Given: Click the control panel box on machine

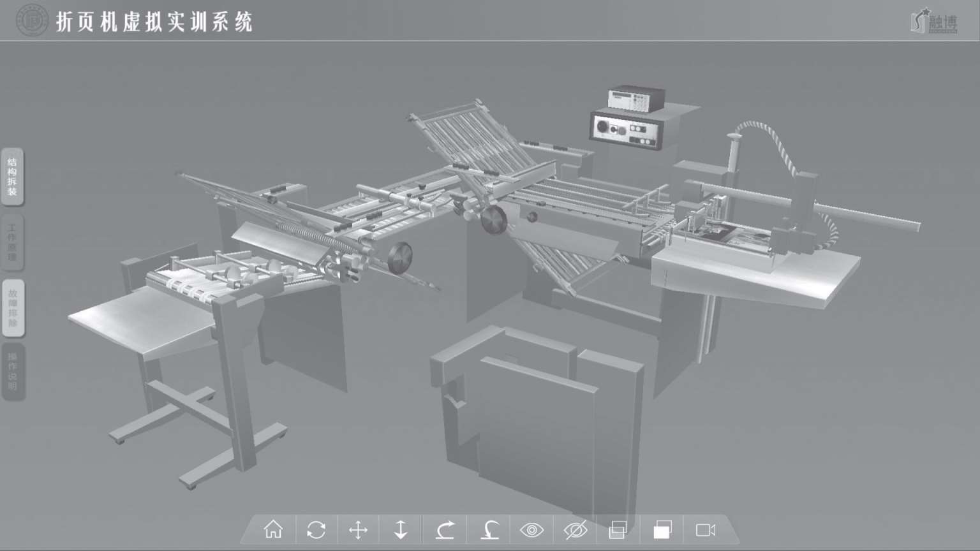Looking at the screenshot, I should pyautogui.click(x=627, y=129).
